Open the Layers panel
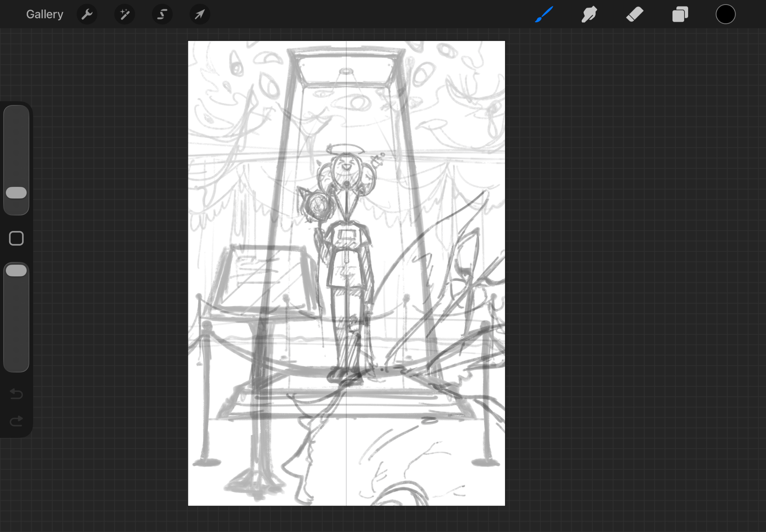 [680, 15]
